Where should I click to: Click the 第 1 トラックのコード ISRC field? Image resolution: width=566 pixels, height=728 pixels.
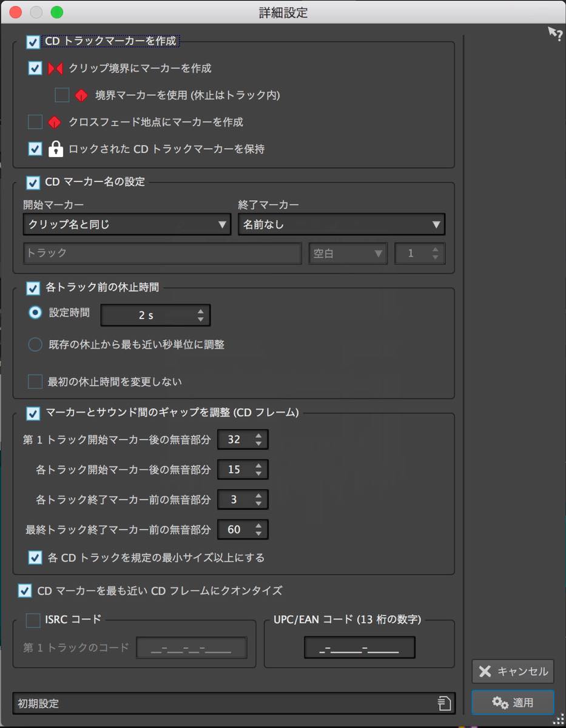coord(192,648)
